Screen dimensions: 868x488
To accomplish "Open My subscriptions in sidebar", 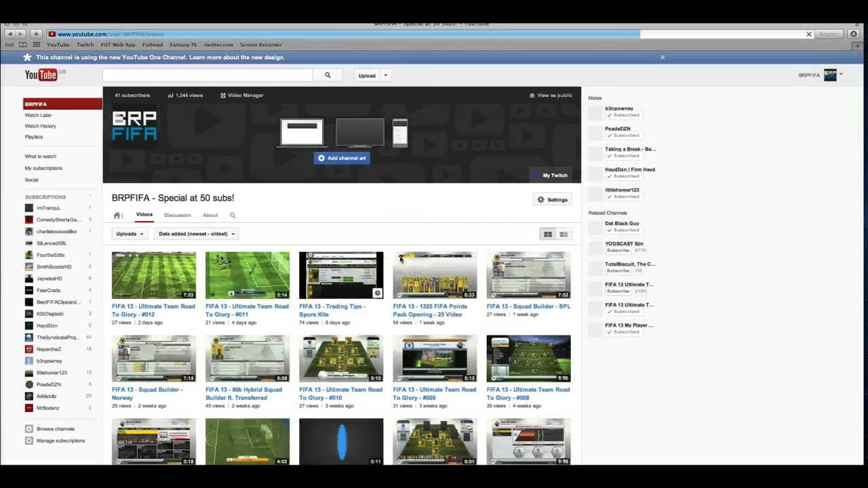I will [x=43, y=168].
